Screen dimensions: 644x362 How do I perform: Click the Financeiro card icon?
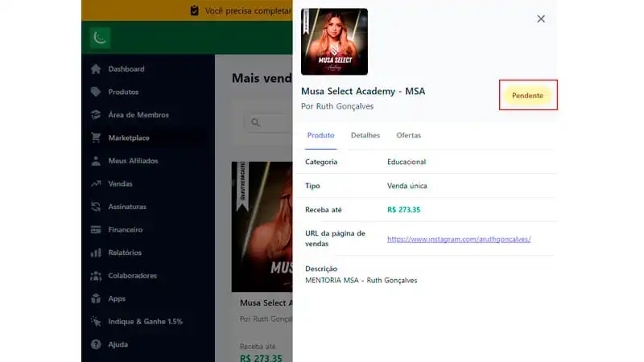96,229
